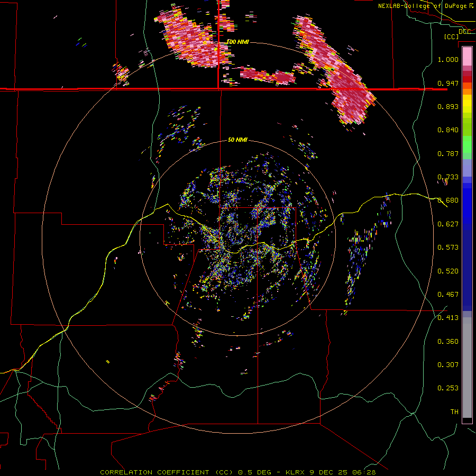The image size is (476, 476).
Task: Click the 0.680 scale value
Action: [448, 200]
